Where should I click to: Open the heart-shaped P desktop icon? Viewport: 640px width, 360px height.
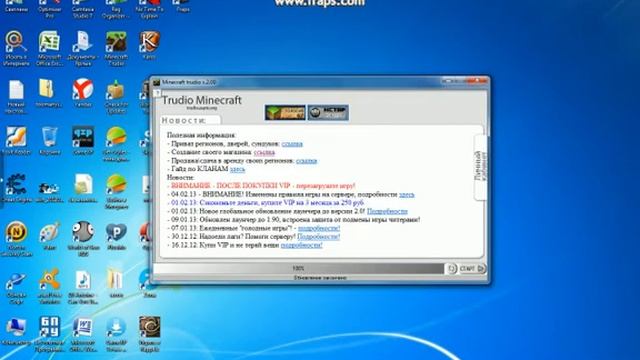click(116, 233)
